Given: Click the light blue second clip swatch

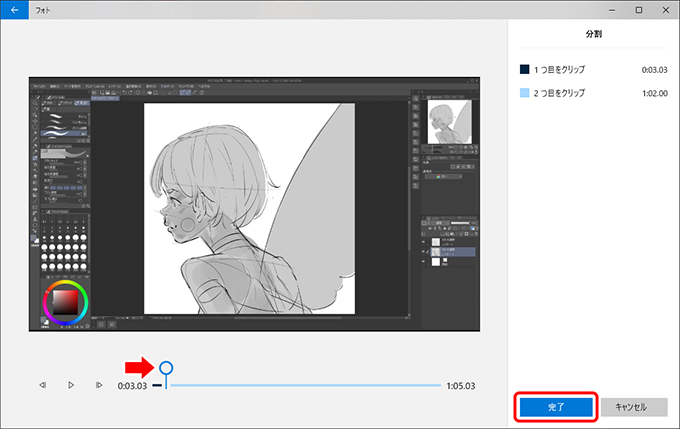Looking at the screenshot, I should tap(524, 91).
